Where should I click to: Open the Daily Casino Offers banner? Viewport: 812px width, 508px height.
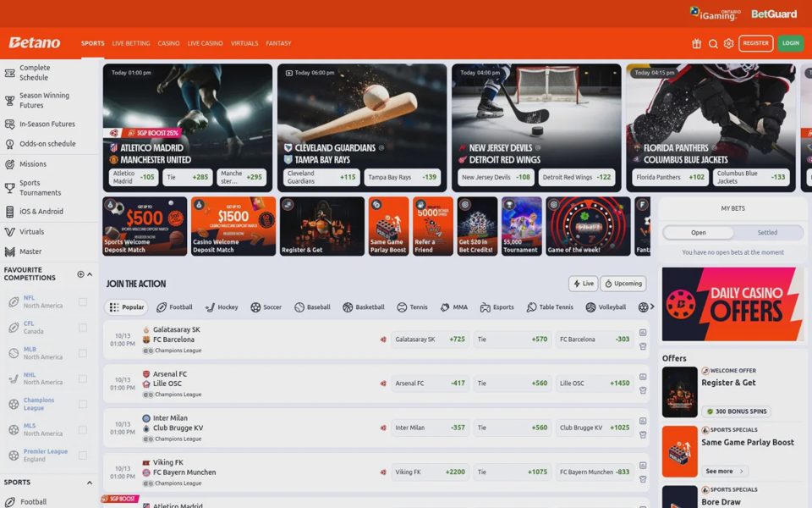coord(732,304)
